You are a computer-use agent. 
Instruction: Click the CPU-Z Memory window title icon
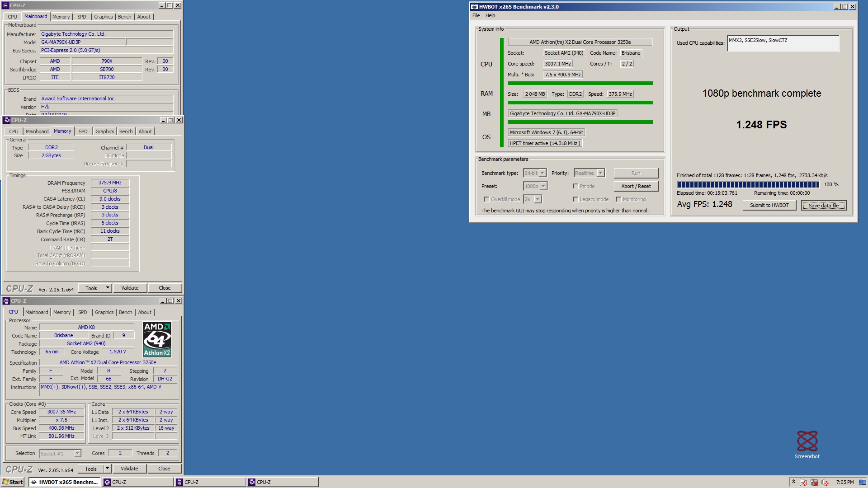point(7,120)
